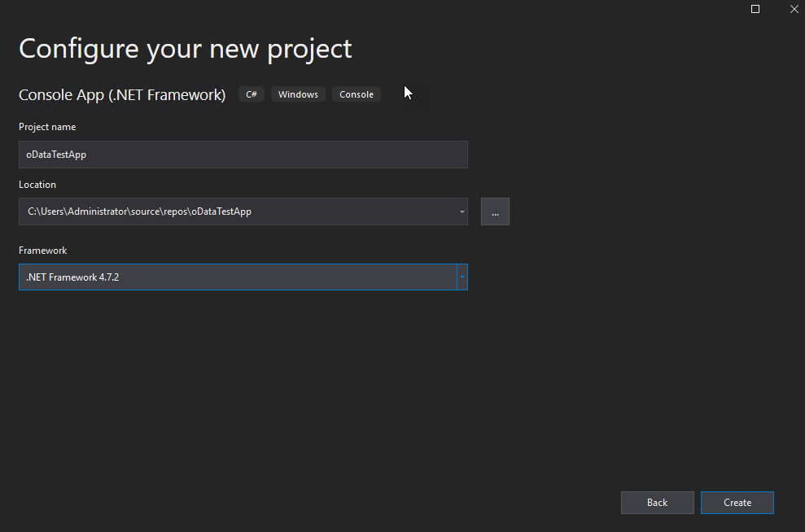Close the Configure project dialog
Viewport: 805px width, 532px height.
tap(794, 9)
